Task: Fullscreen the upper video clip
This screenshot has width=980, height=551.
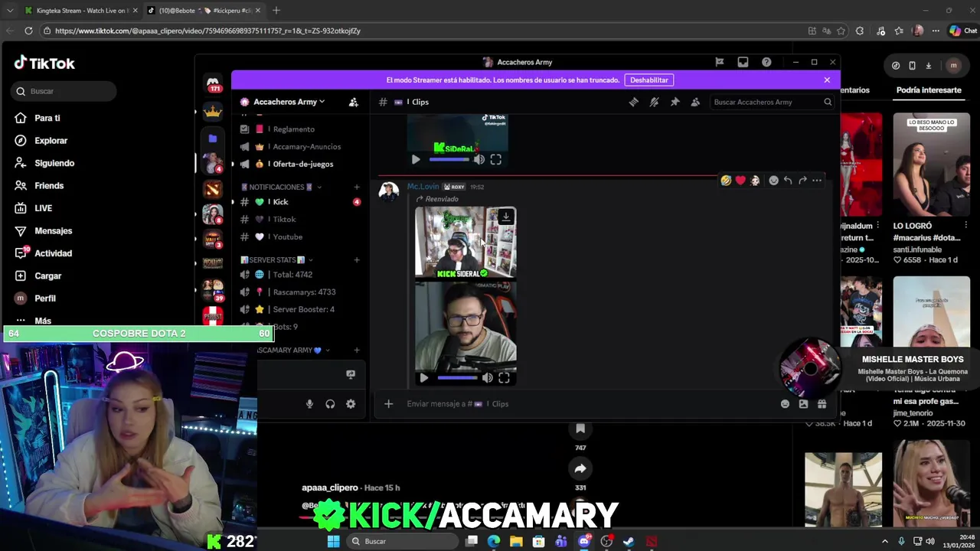Action: coord(496,159)
